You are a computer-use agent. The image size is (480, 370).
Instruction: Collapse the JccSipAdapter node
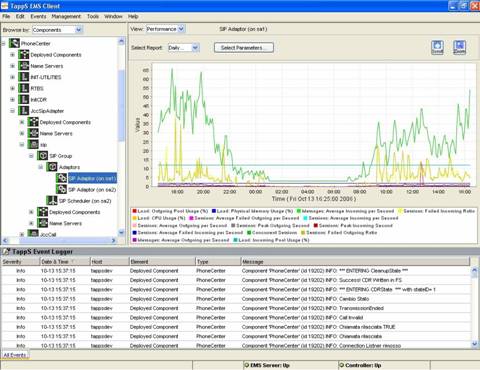(x=12, y=111)
